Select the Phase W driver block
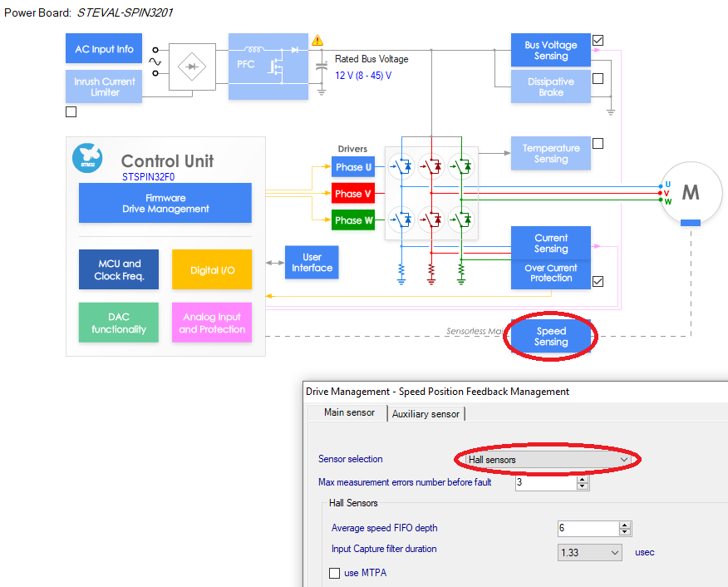The width and height of the screenshot is (728, 587). [x=353, y=220]
